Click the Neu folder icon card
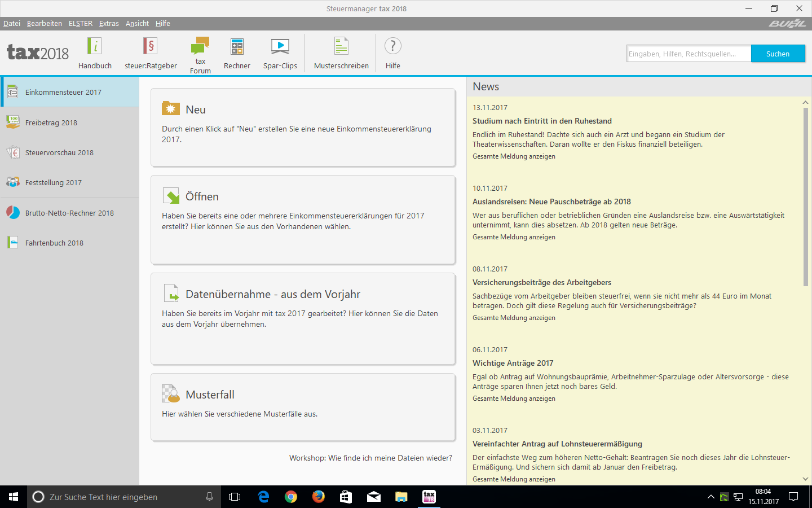This screenshot has height=508, width=812. click(303, 127)
